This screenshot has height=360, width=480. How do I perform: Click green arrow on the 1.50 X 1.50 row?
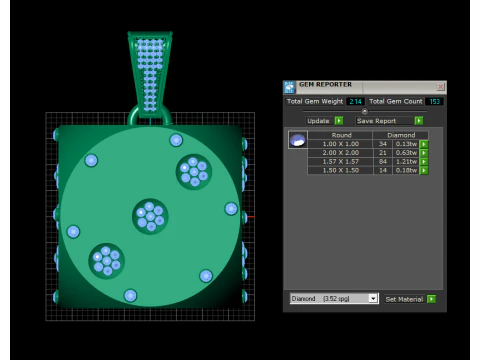424,170
